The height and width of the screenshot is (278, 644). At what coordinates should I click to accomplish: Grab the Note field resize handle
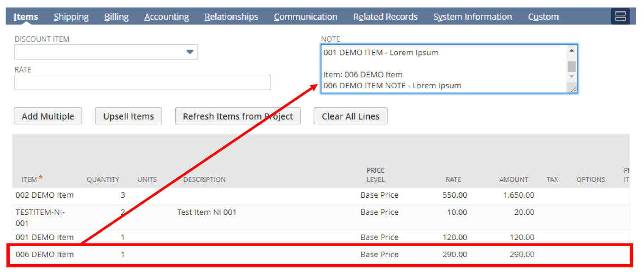(573, 89)
